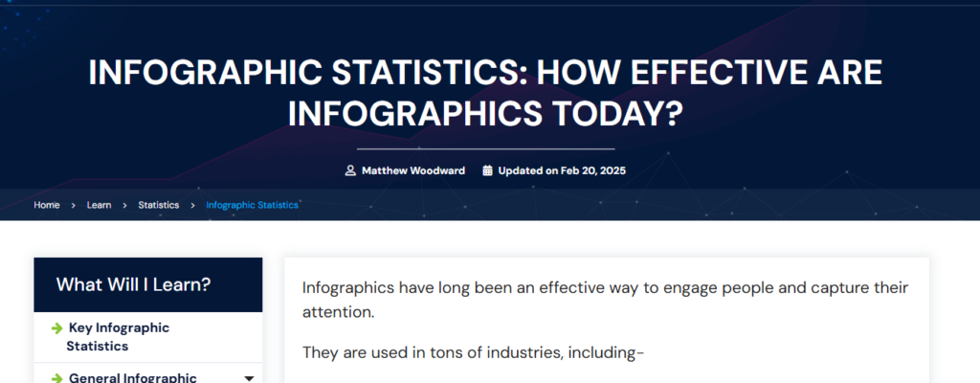980x383 pixels.
Task: Open the Learn breadcrumb link
Action: point(99,205)
